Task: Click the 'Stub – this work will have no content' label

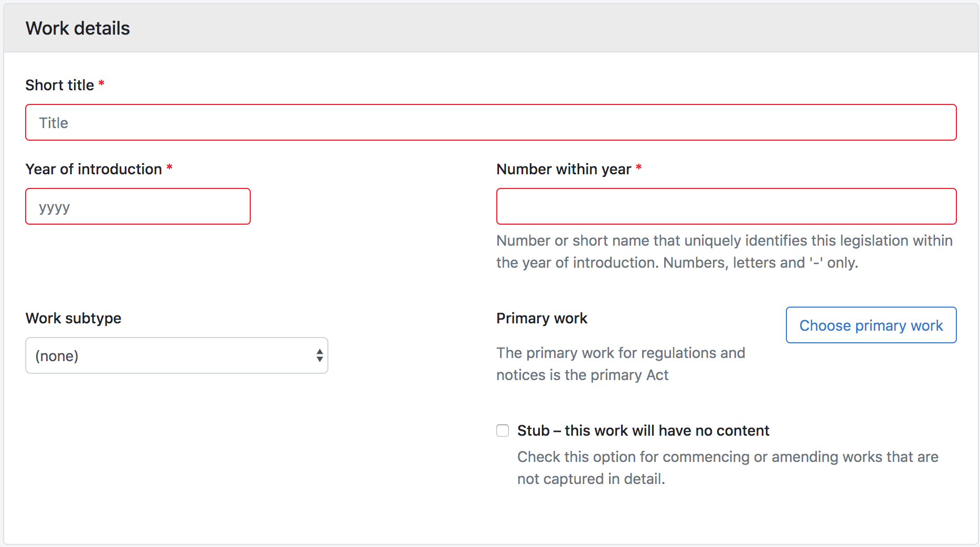Action: click(643, 430)
